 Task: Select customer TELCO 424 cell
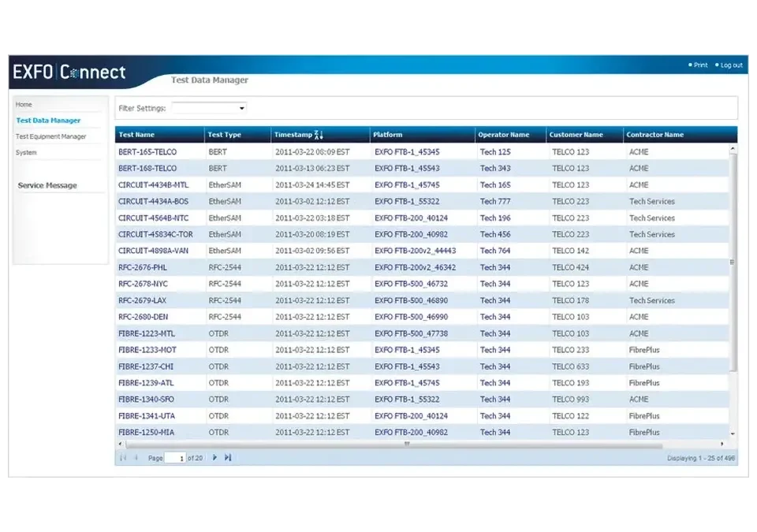pos(571,267)
